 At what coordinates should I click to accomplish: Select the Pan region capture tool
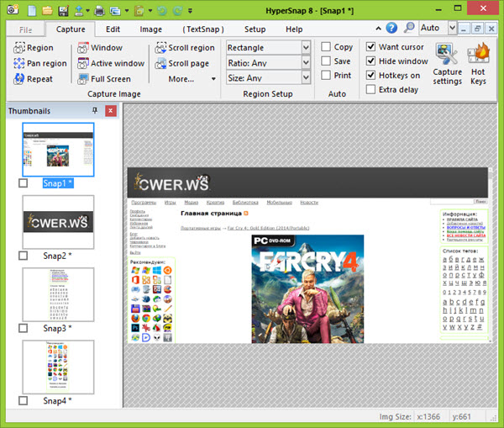pyautogui.click(x=18, y=63)
